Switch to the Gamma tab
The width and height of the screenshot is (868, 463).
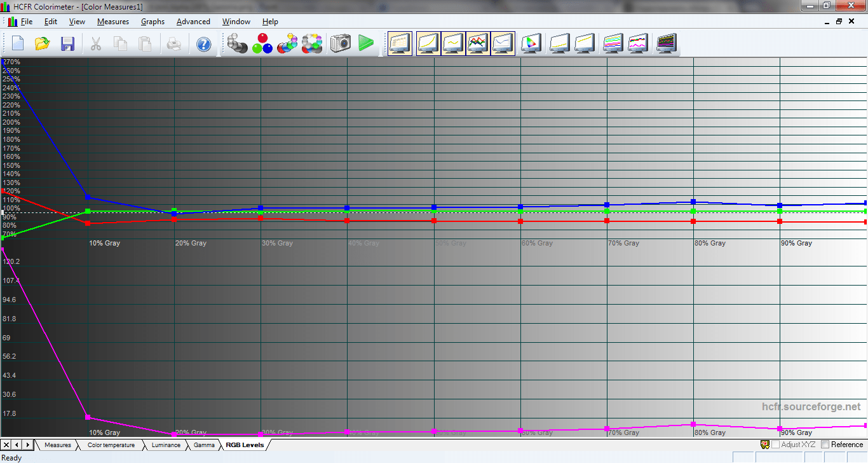(x=204, y=445)
